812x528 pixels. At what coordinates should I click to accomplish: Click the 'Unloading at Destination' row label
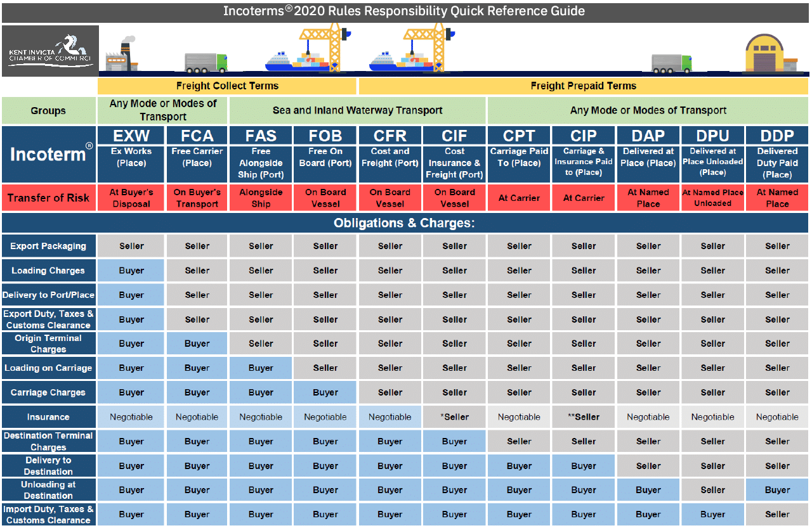tap(48, 490)
